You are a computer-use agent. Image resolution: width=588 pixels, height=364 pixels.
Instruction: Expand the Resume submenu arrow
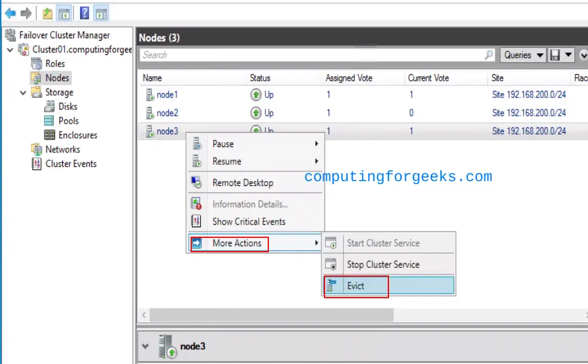click(317, 161)
